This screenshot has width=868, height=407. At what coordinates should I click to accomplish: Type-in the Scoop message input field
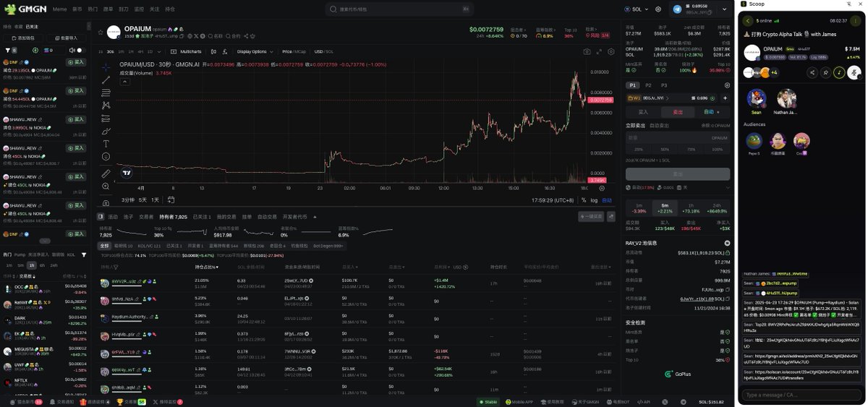point(801,395)
